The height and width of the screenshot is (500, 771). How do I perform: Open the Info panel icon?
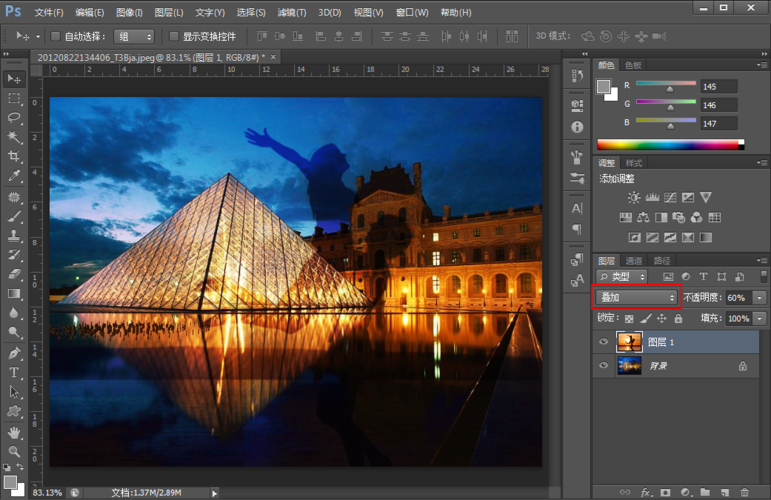click(577, 127)
